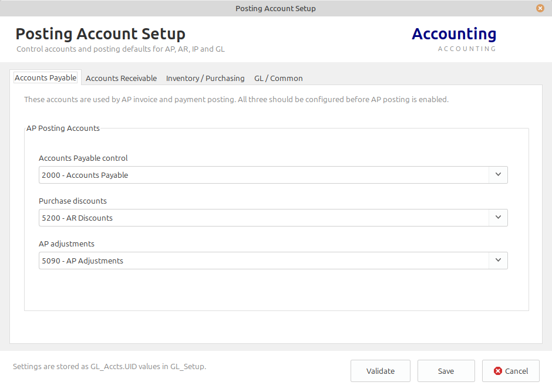Viewport: 552px width, 392px height.
Task: Open the Accounts Receivable tab
Action: click(121, 78)
